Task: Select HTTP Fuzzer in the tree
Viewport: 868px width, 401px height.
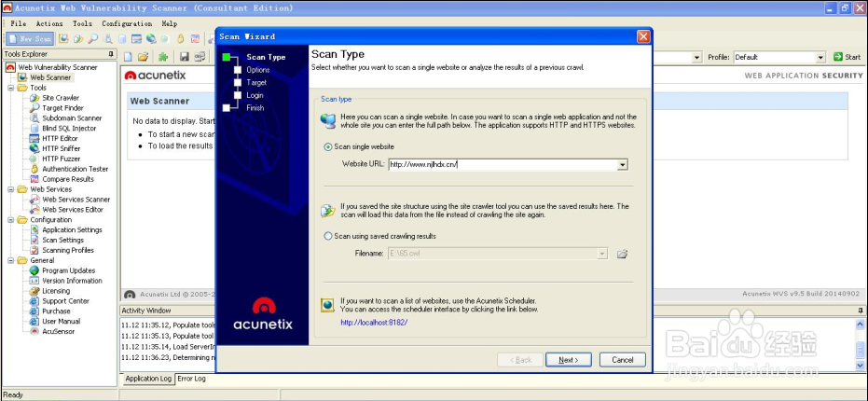Action: [62, 159]
